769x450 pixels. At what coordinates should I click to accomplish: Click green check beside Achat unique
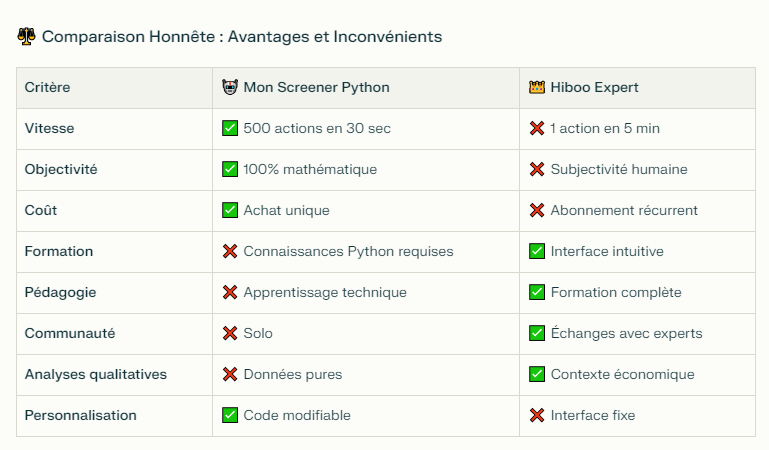tap(230, 210)
